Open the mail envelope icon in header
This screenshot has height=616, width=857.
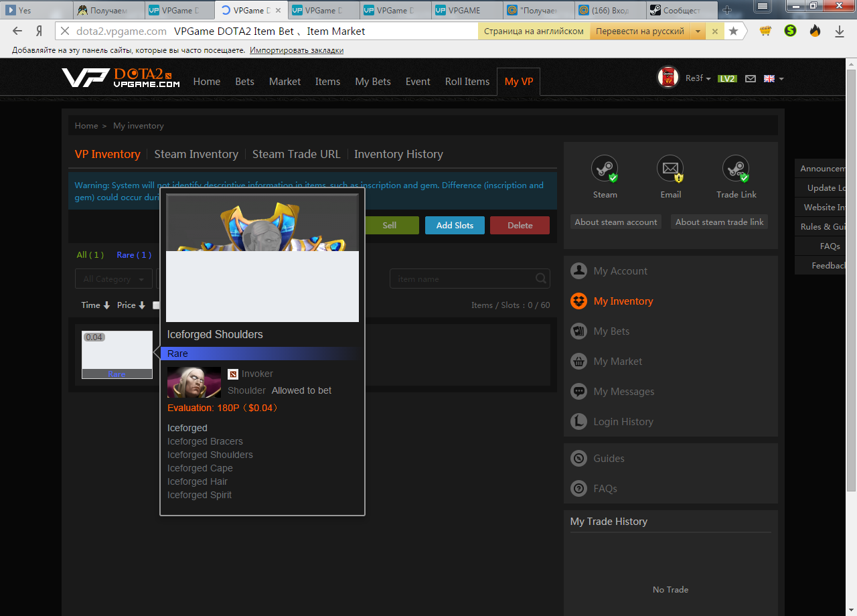pyautogui.click(x=751, y=78)
